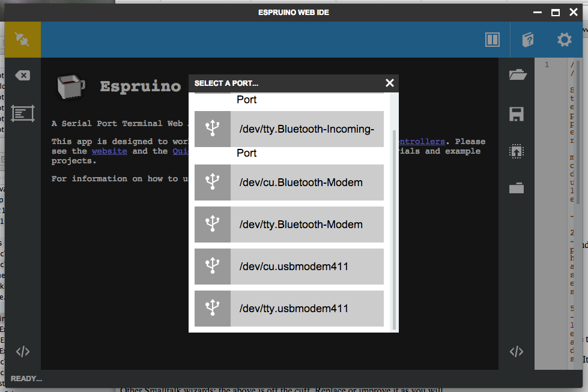The height and width of the screenshot is (392, 588).
Task: Save file using the floppy disk icon
Action: [517, 114]
